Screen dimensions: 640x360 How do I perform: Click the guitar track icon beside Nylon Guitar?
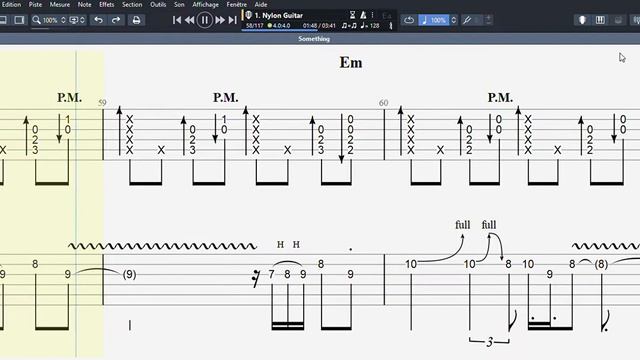[249, 15]
